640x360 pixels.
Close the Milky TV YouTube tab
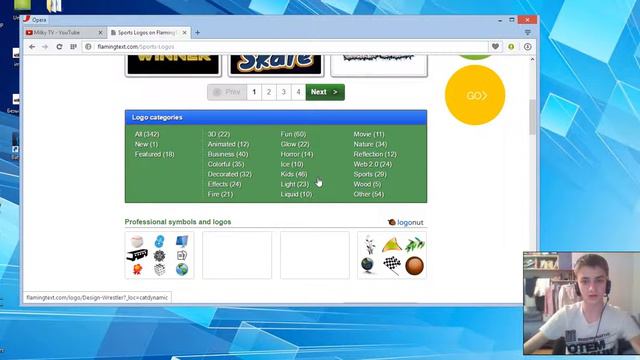100,33
